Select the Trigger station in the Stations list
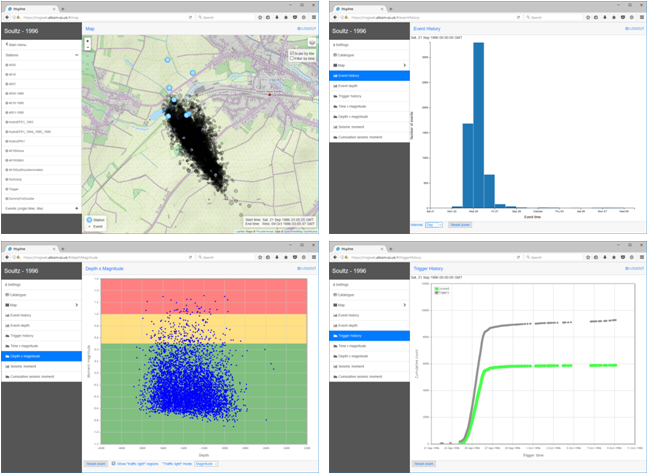Image resolution: width=648 pixels, height=474 pixels. [x=41, y=190]
